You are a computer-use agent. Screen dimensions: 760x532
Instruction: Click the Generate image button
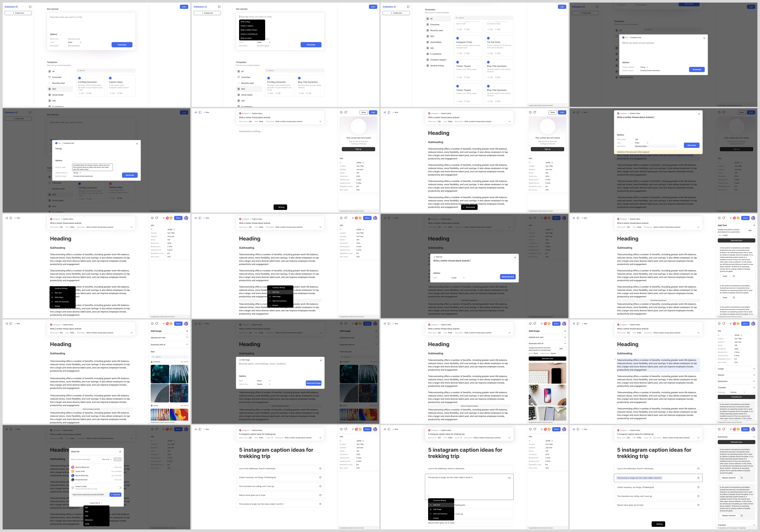click(313, 383)
